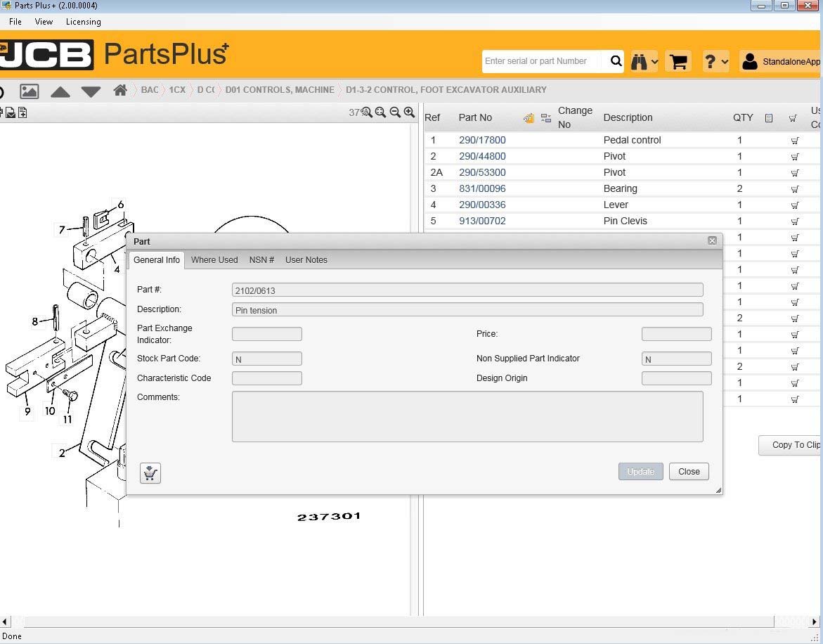Expand the binoculars search dropdown arrow
Viewport: 823px width, 644px height.
[x=654, y=62]
